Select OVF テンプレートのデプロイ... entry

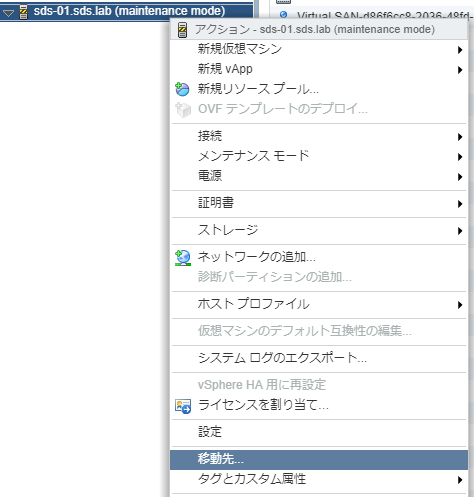pos(319,109)
